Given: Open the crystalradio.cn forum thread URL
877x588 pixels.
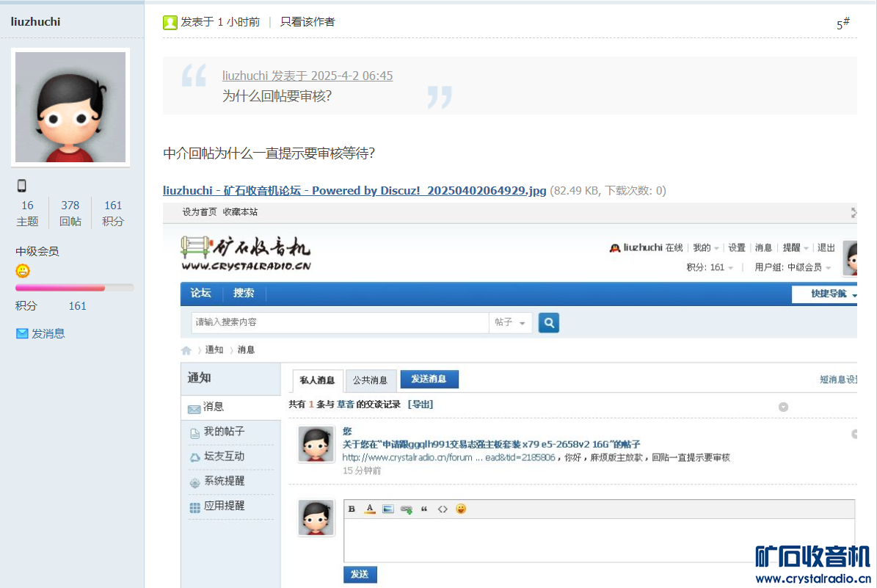Looking at the screenshot, I should [x=448, y=457].
